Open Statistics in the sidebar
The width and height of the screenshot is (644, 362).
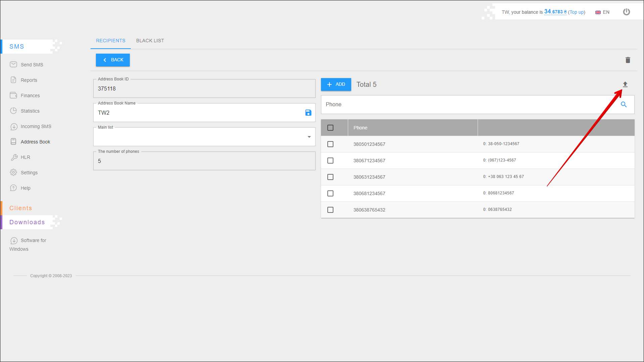pos(30,111)
